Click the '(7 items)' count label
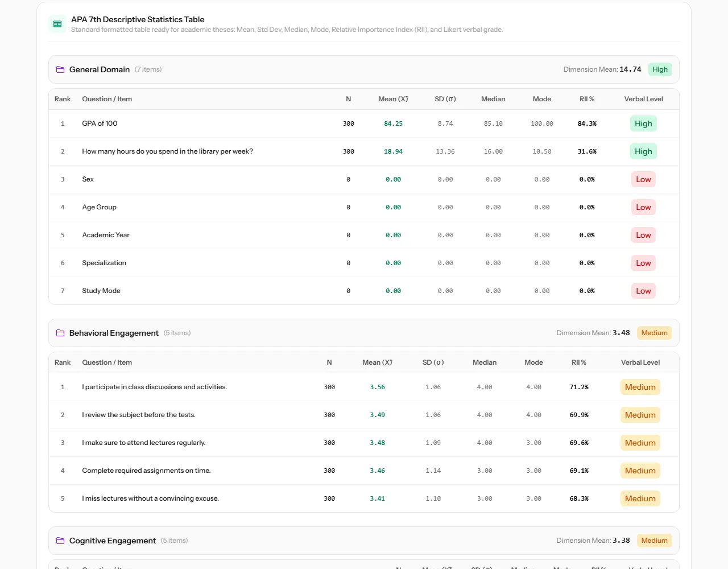728x569 pixels. pyautogui.click(x=148, y=69)
